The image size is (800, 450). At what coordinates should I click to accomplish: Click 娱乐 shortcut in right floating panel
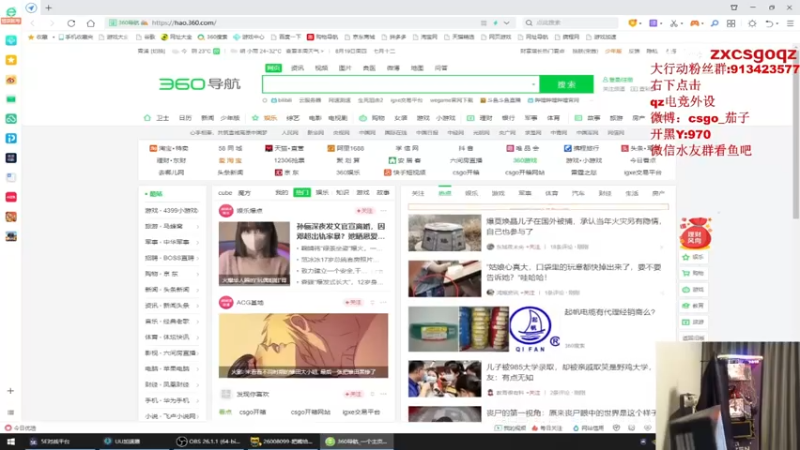[x=694, y=258]
